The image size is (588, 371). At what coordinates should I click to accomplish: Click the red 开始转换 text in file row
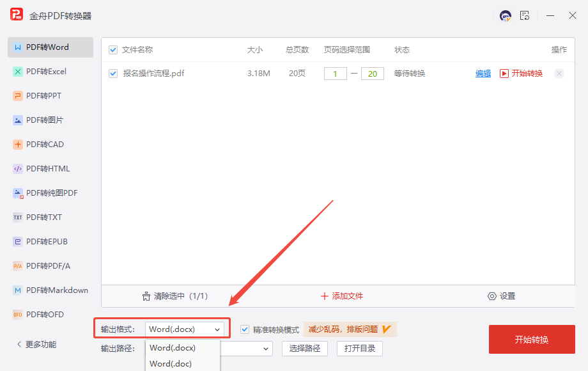527,74
